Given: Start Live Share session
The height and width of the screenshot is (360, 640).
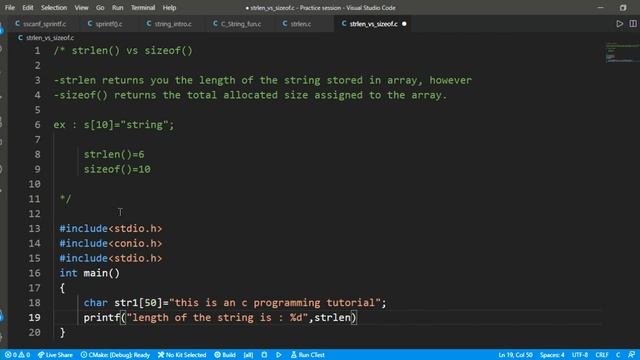Looking at the screenshot, I should [x=55, y=355].
